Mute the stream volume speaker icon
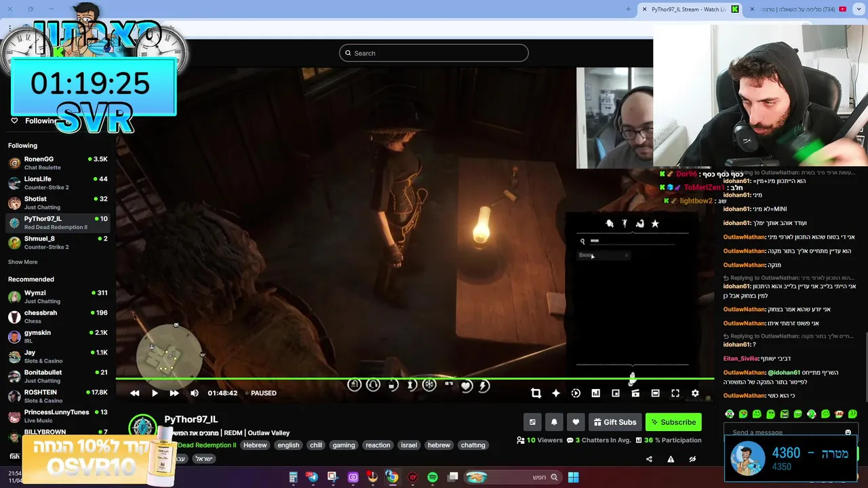 (195, 393)
